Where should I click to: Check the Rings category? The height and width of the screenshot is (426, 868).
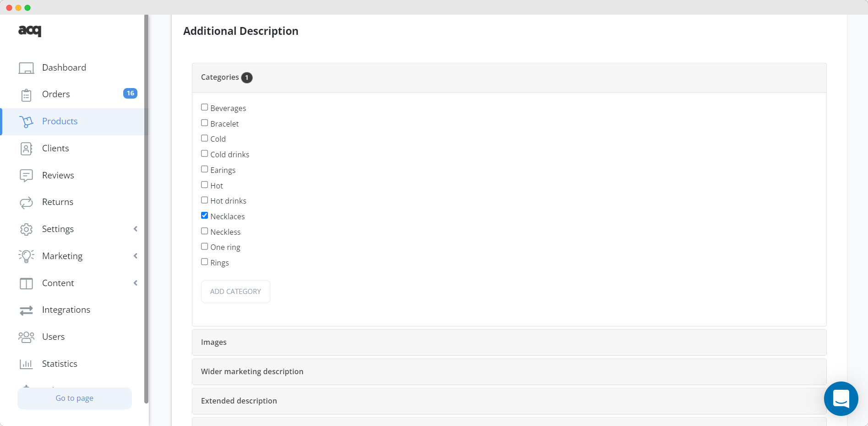204,262
